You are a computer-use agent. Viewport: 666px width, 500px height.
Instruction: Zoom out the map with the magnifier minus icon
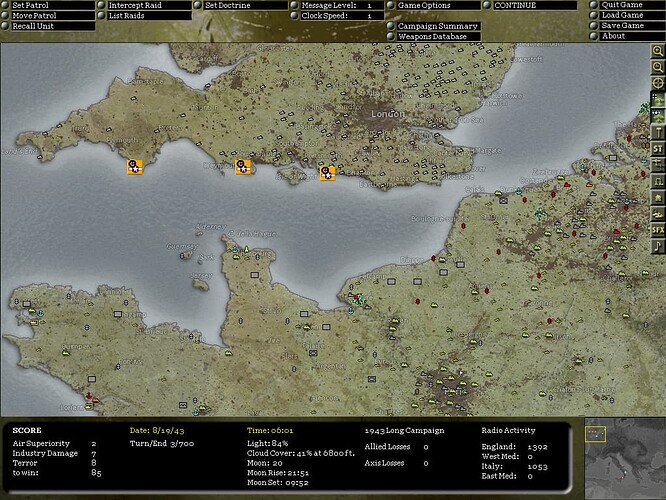[658, 68]
